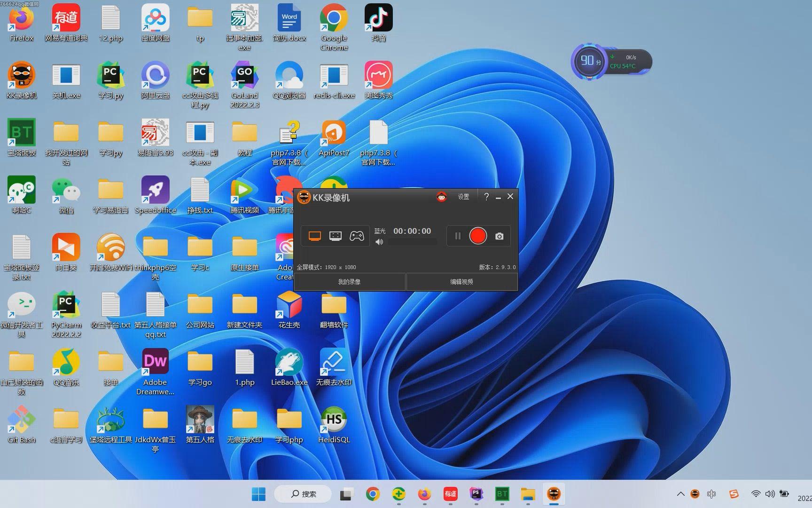
Task: Open the Windows Start menu
Action: coord(258,494)
